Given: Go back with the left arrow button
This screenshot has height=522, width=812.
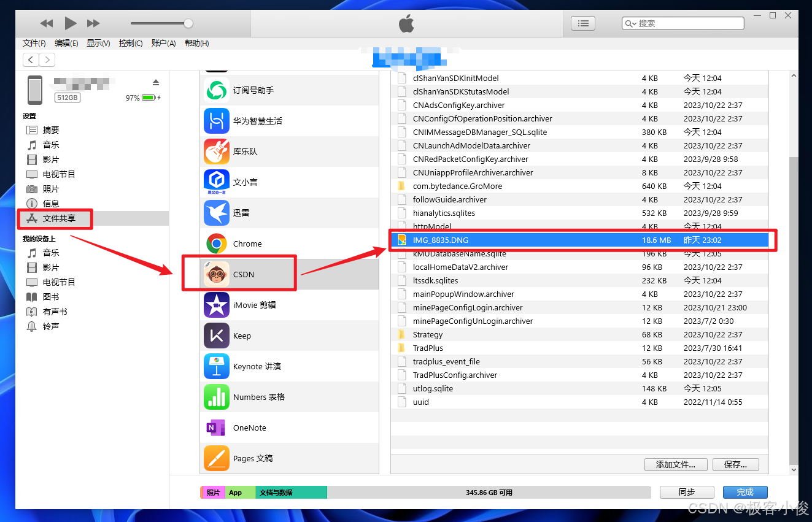Looking at the screenshot, I should click(x=31, y=59).
